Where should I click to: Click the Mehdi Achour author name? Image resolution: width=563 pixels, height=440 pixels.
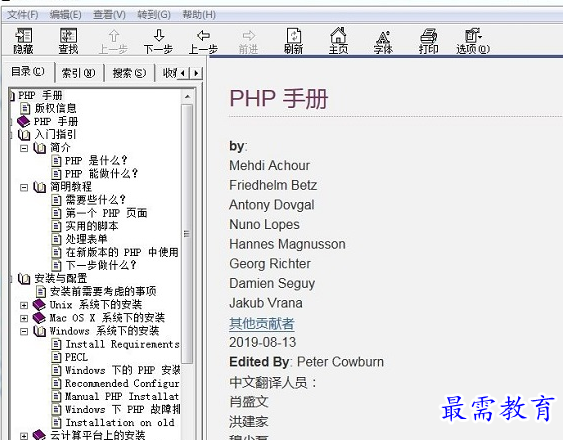pyautogui.click(x=269, y=166)
